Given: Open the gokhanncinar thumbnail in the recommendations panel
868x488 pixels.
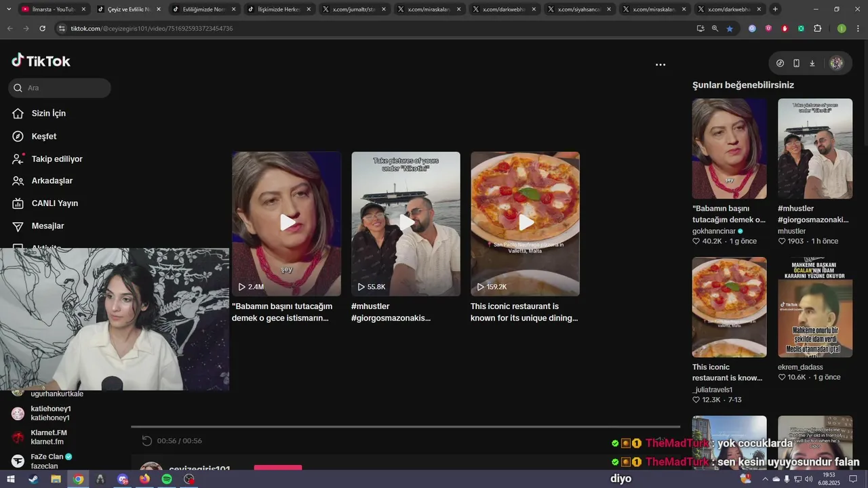Looking at the screenshot, I should [x=729, y=148].
